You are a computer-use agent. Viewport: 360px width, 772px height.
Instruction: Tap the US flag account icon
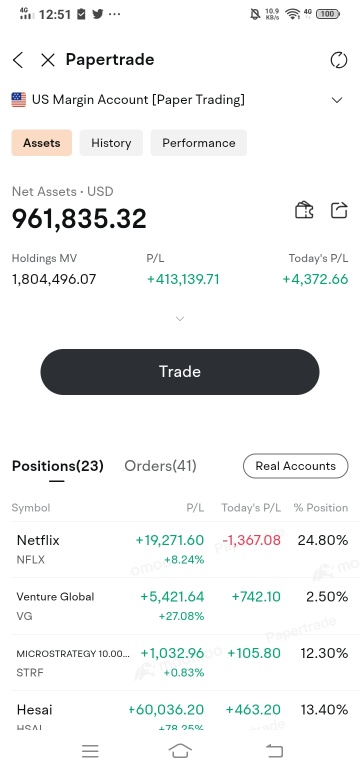click(19, 100)
